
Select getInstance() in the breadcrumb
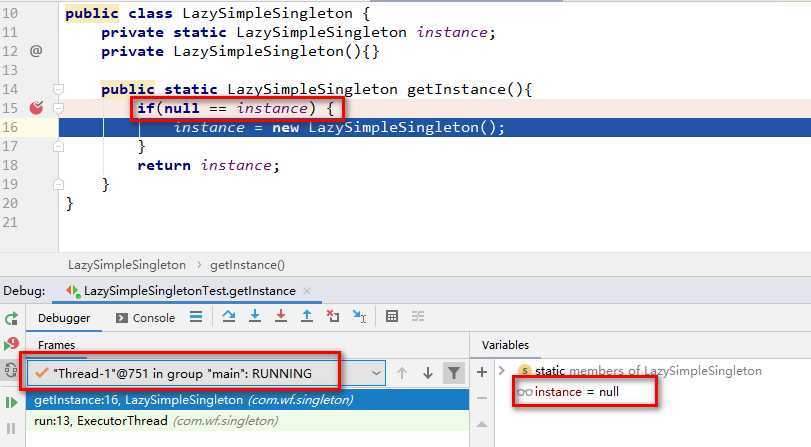pos(247,265)
